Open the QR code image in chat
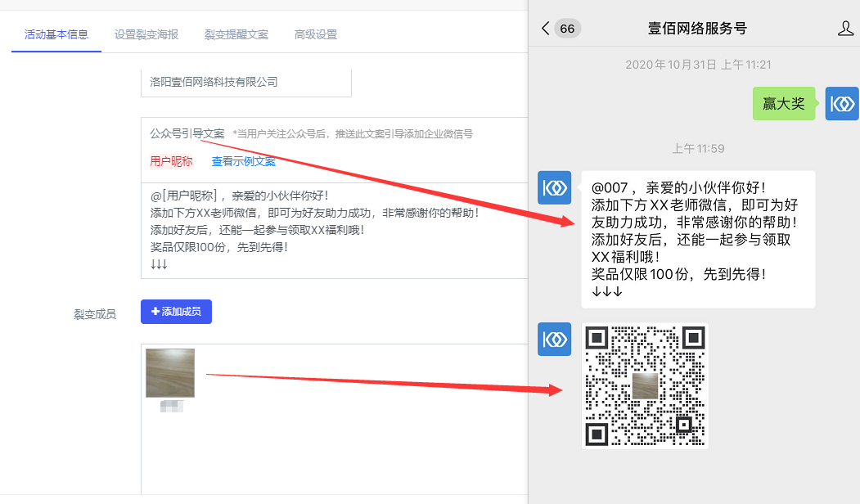Image resolution: width=860 pixels, height=504 pixels. (x=645, y=386)
